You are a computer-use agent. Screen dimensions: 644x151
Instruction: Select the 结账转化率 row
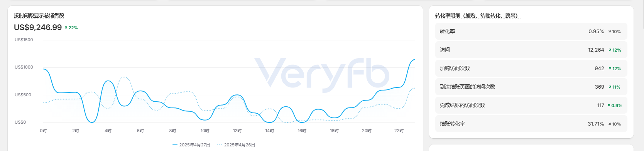(531, 124)
